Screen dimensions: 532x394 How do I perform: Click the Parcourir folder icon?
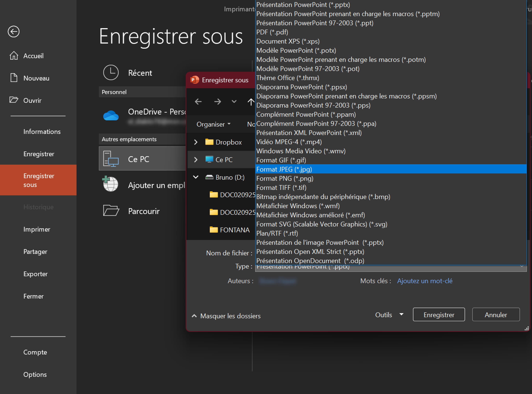coord(111,211)
